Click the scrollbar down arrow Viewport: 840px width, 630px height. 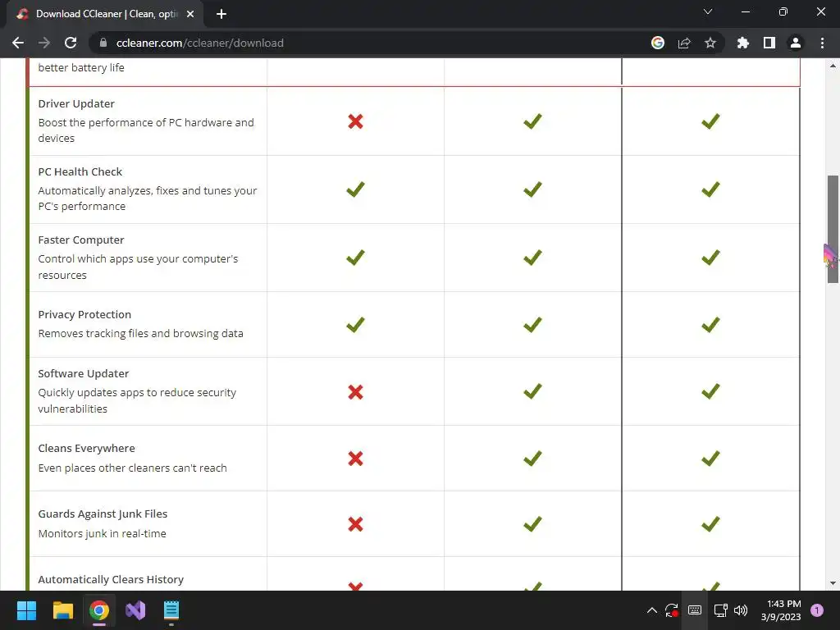coord(833,583)
